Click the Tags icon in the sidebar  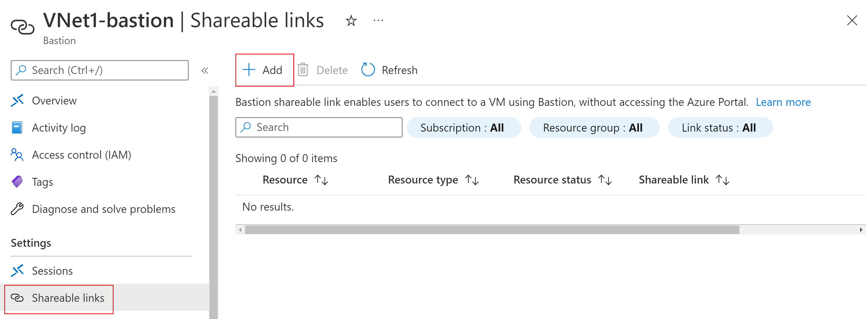pyautogui.click(x=17, y=182)
